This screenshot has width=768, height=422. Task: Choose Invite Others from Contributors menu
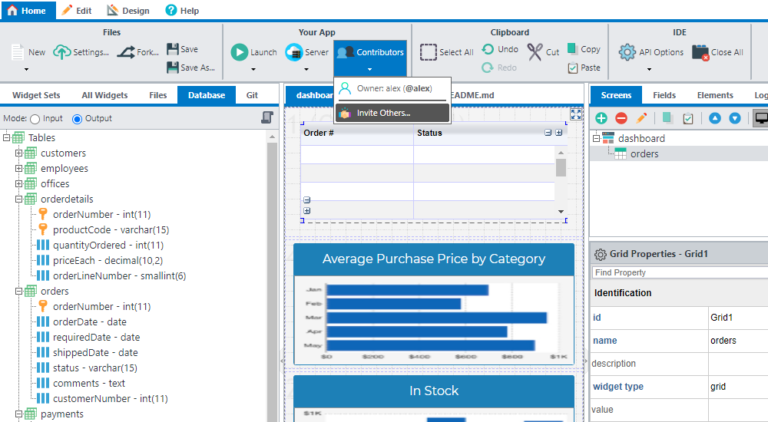384,113
